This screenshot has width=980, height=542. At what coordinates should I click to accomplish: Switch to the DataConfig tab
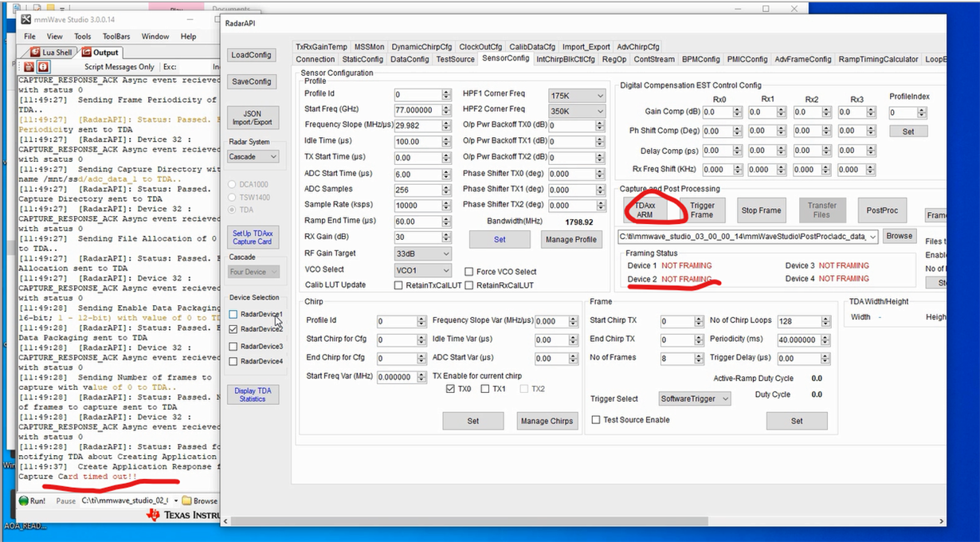point(410,59)
